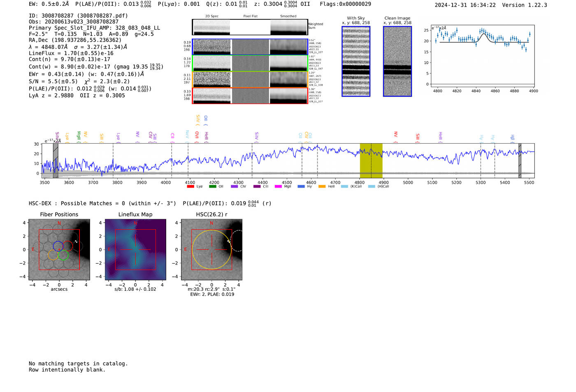Image resolution: width=576 pixels, height=392 pixels.
Task: Click the Flags:0x00000029 text in header
Action: point(345,4)
